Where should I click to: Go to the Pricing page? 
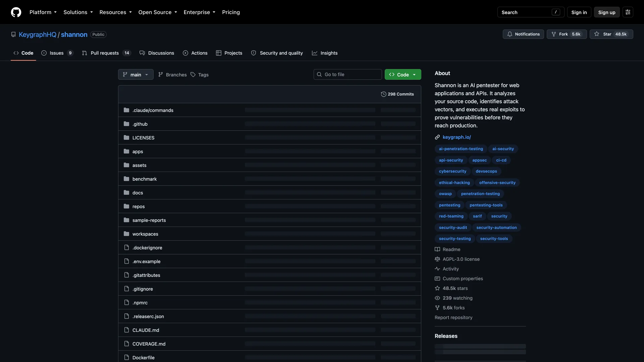231,12
